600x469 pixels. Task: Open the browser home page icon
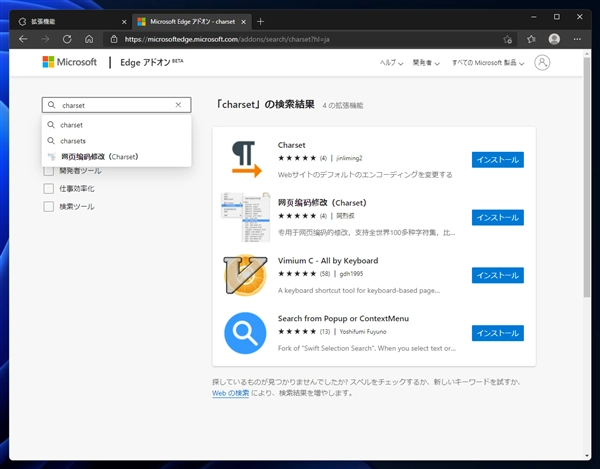[89, 39]
